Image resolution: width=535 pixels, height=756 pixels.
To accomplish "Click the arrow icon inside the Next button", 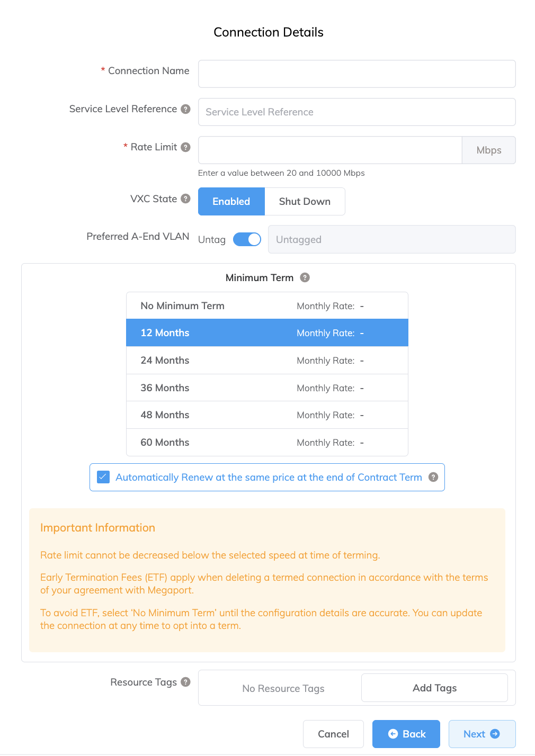I will 495,734.
